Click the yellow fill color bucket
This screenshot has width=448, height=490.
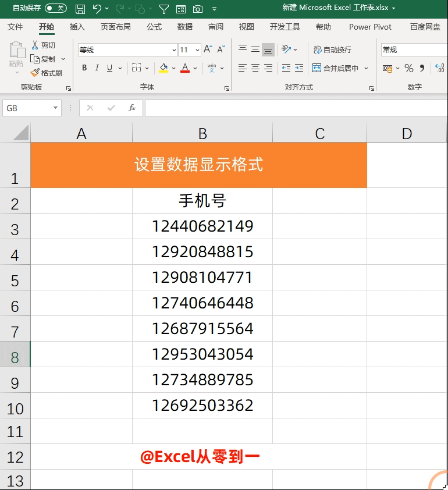point(163,68)
